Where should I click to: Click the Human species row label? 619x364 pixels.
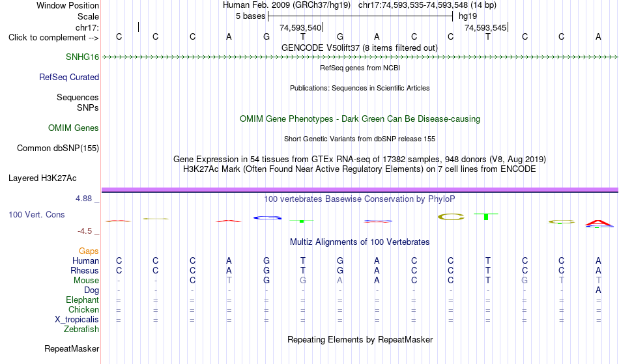click(85, 260)
